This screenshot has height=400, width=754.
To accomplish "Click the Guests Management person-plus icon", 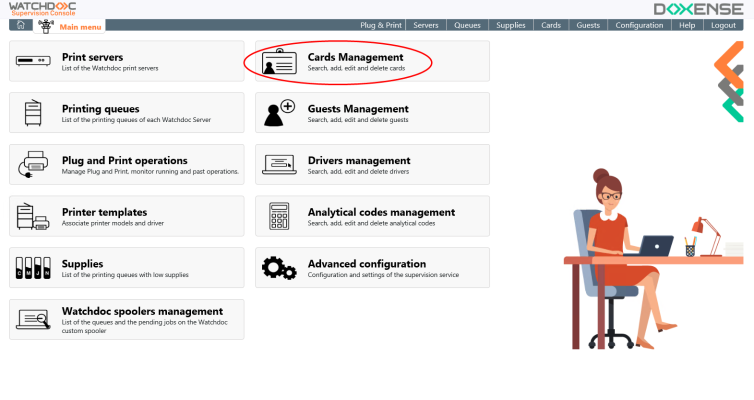I will point(278,114).
